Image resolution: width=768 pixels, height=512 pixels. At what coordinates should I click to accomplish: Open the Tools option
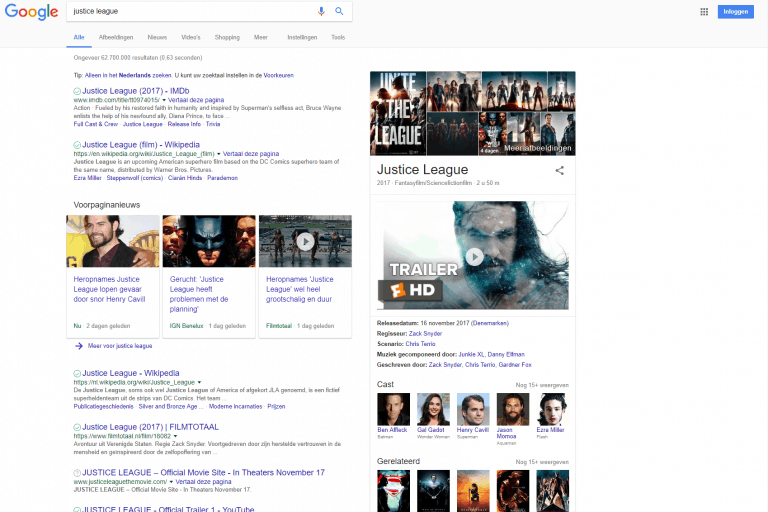click(338, 37)
